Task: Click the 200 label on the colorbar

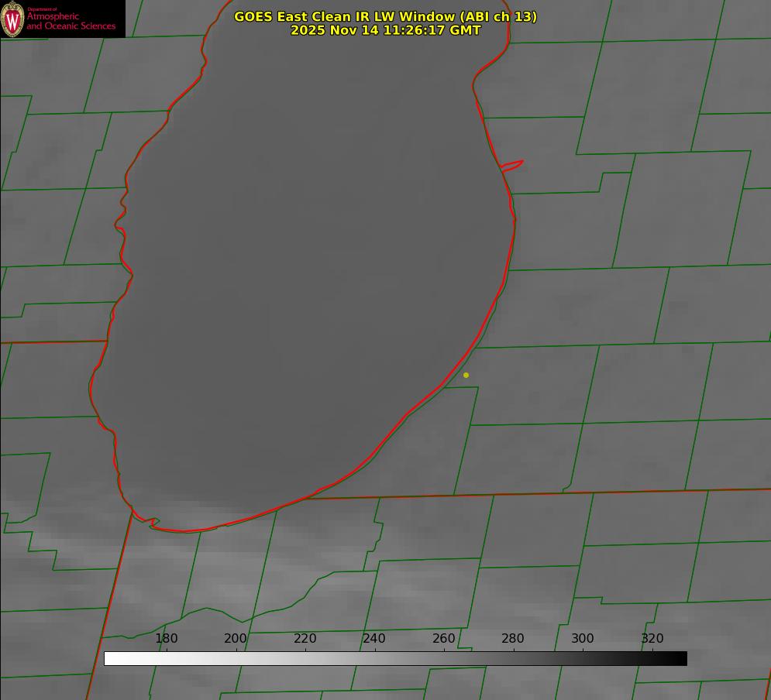Action: (x=236, y=638)
